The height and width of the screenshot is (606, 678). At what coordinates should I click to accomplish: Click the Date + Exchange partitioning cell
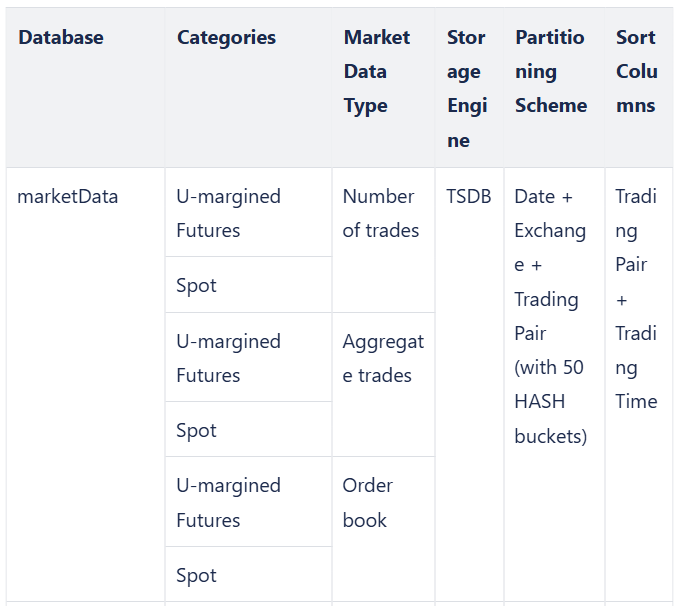550,317
